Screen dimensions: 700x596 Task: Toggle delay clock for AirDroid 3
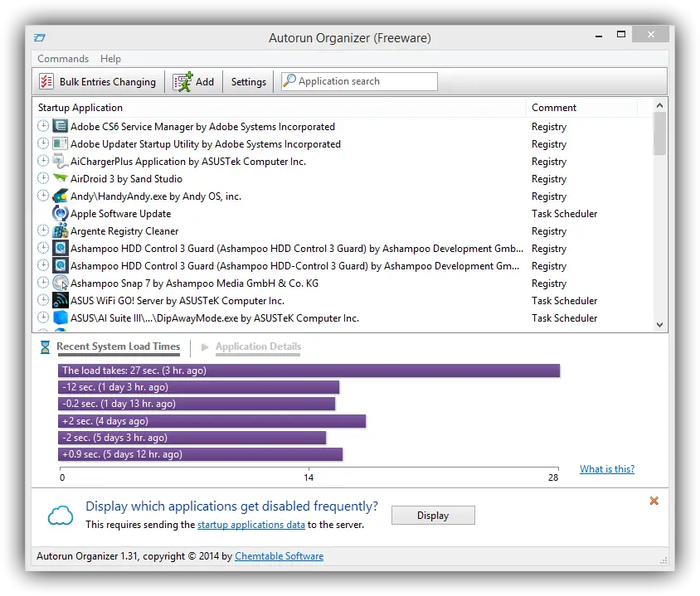(43, 178)
